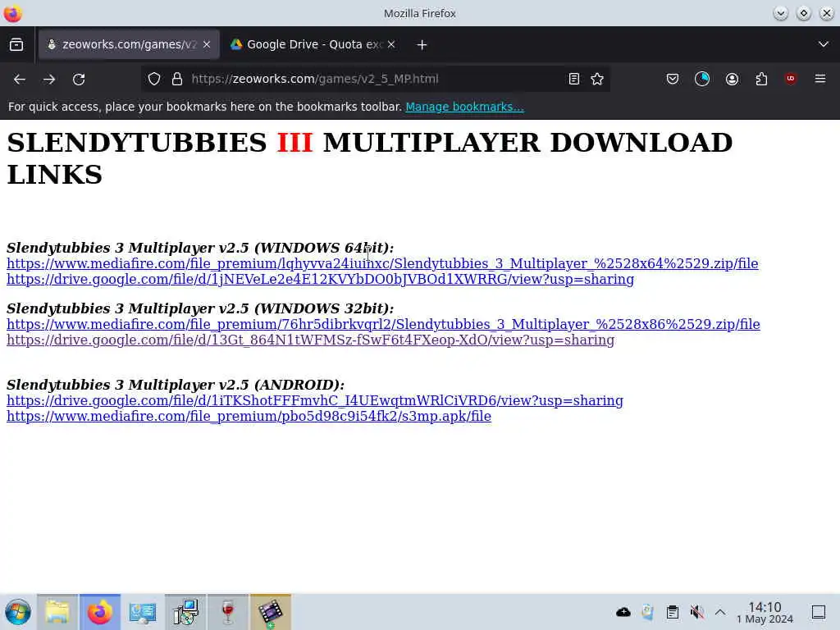Screen dimensions: 840x630
Task: Open the Firefox hamburger application menu
Action: point(820,79)
